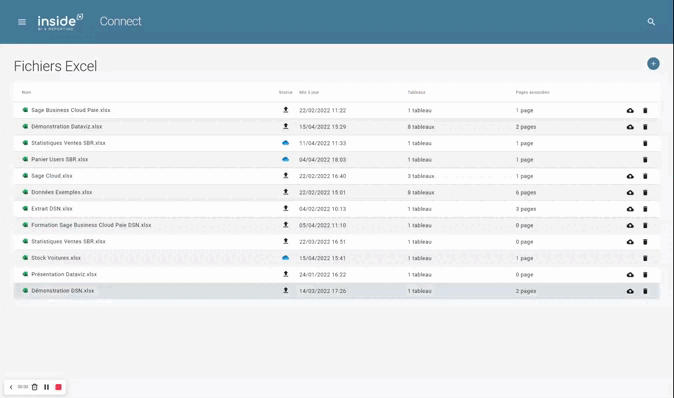Stop the recording with the red square
The width and height of the screenshot is (674, 398).
pos(58,387)
